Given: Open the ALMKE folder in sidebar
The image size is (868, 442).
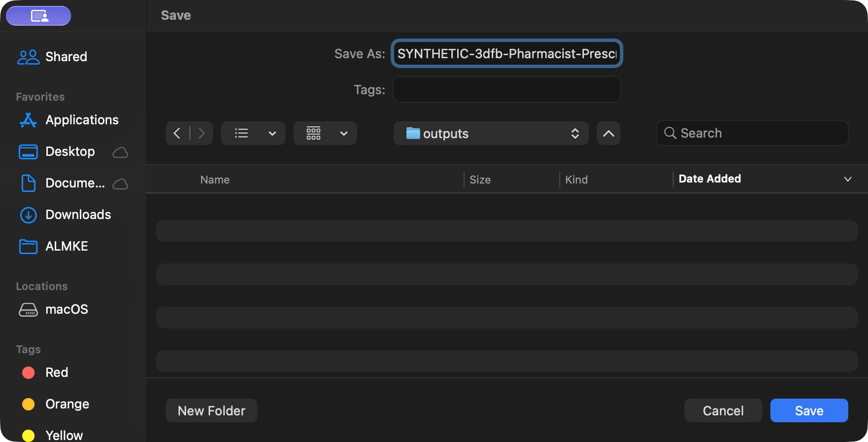Looking at the screenshot, I should (53, 246).
